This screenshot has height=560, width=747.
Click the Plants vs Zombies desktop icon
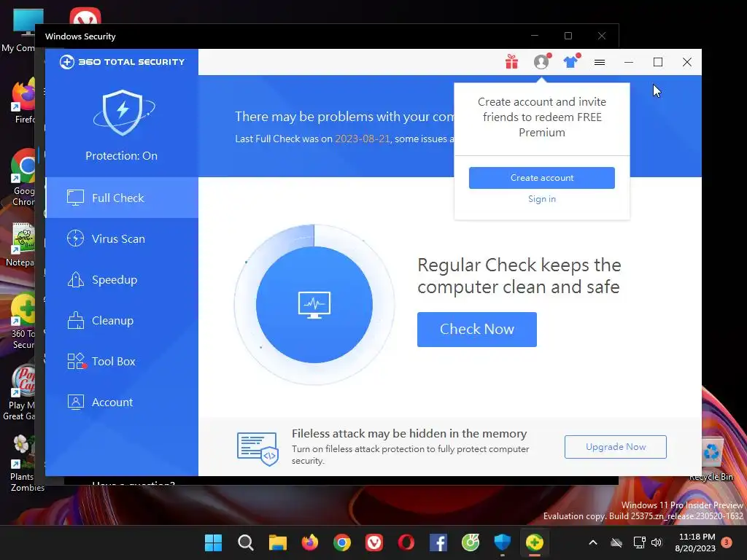(x=22, y=463)
